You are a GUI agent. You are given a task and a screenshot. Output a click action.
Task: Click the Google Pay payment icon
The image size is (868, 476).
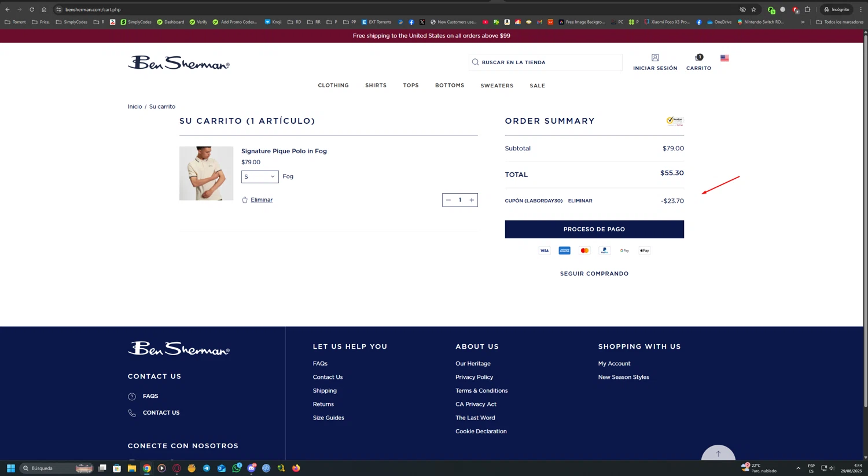point(624,251)
